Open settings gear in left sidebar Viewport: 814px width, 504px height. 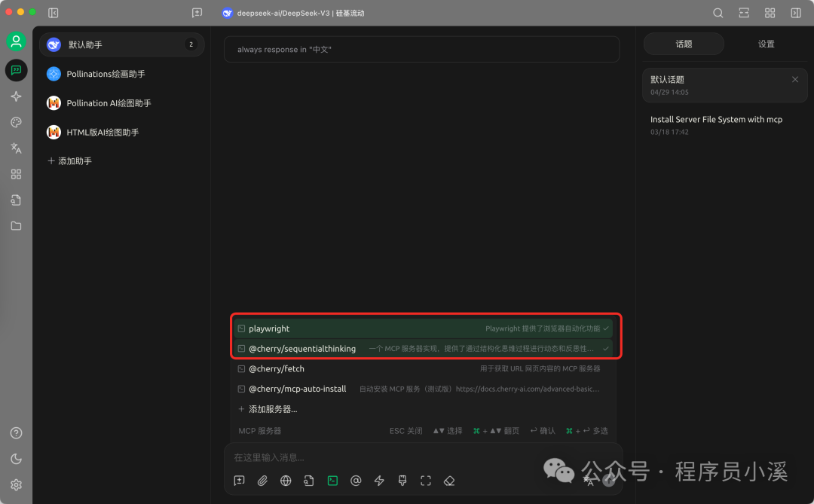coord(16,485)
